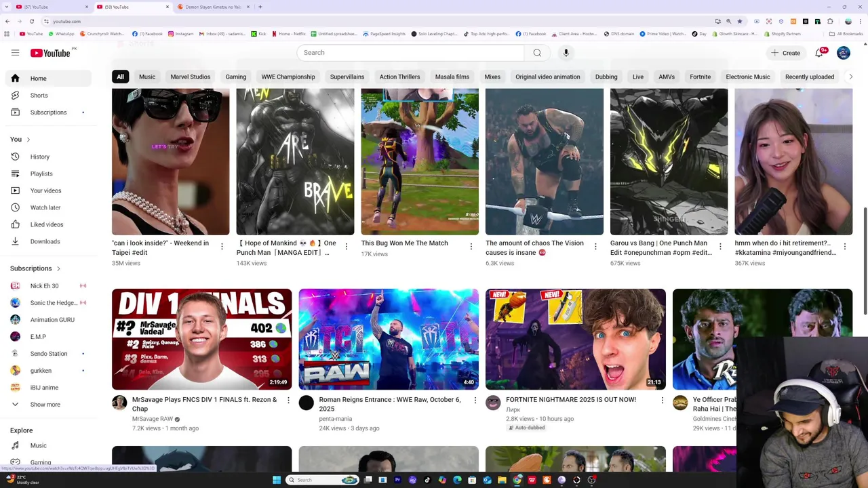Open options for Roman Reigns Entrance video

tap(475, 401)
